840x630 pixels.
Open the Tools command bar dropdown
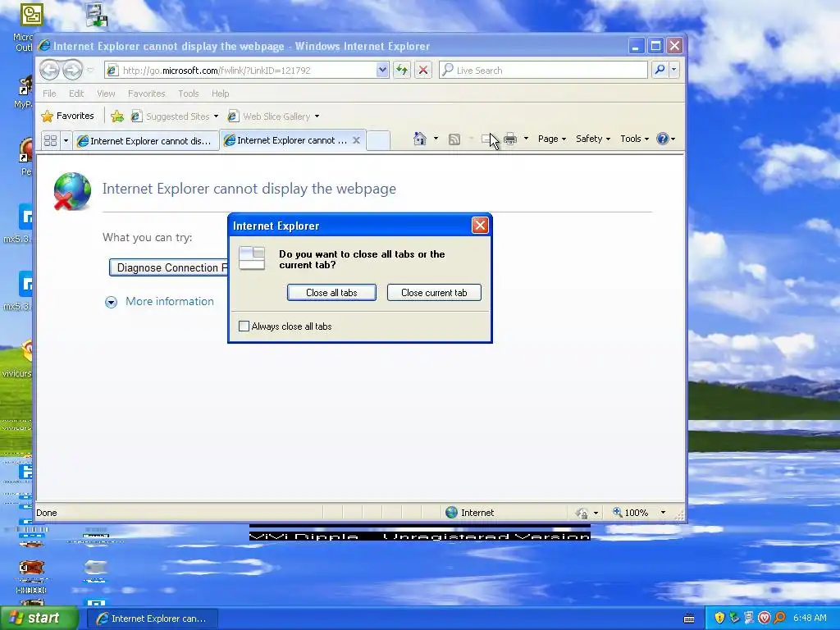click(x=635, y=139)
